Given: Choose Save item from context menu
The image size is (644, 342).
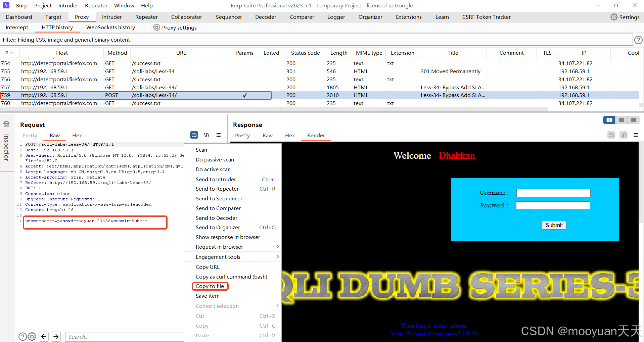Looking at the screenshot, I should (233, 296).
